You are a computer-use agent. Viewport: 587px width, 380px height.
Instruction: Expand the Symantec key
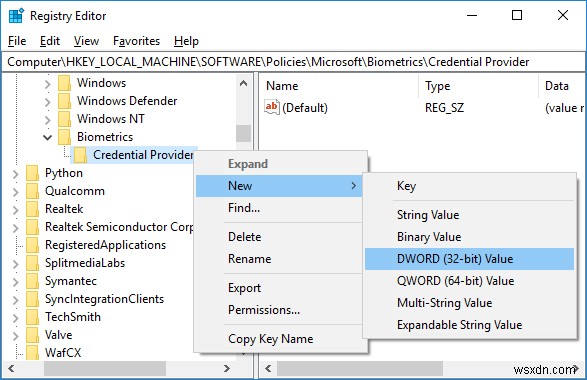pyautogui.click(x=15, y=282)
